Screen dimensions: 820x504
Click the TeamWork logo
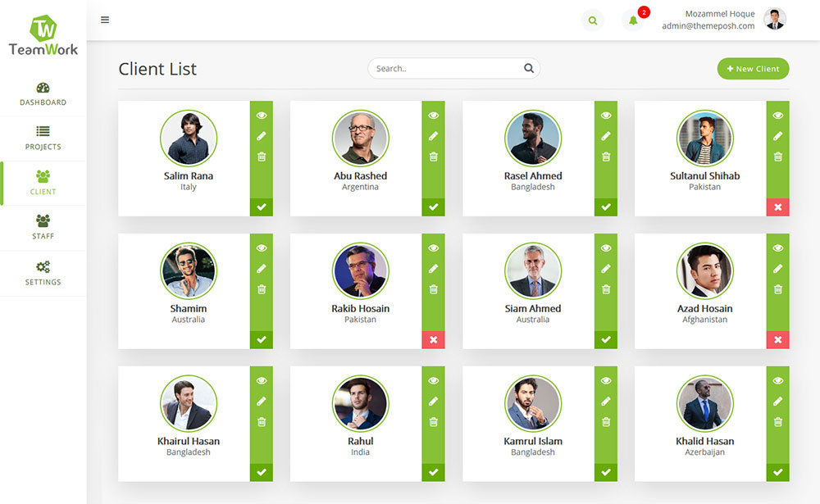tap(43, 37)
